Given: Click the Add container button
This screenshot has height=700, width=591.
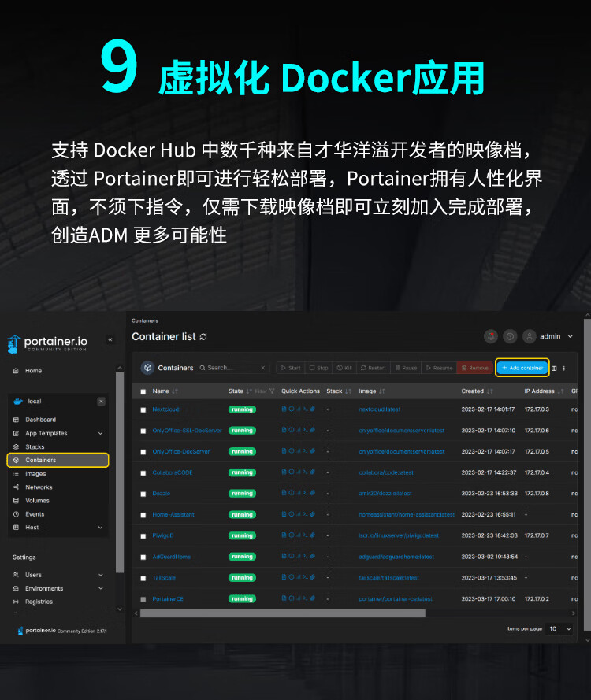Looking at the screenshot, I should (522, 368).
